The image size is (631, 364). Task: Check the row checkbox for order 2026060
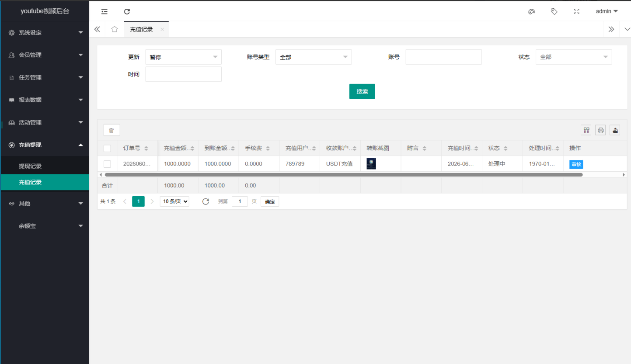(x=107, y=164)
